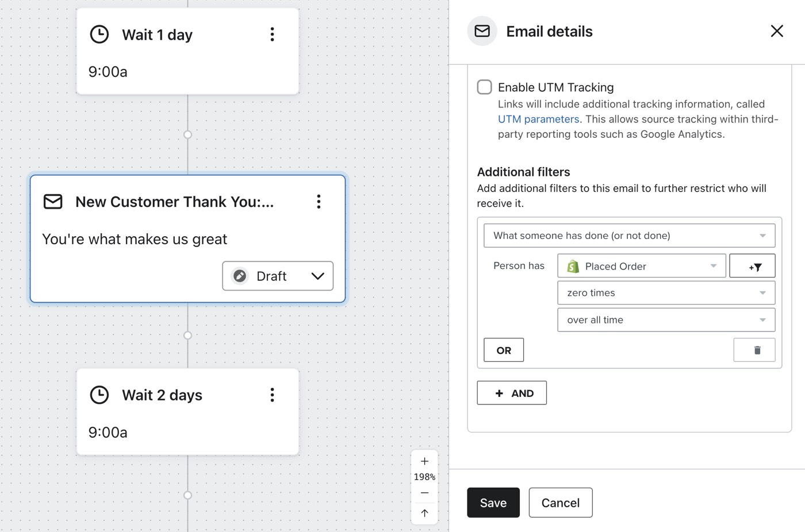Image resolution: width=805 pixels, height=532 pixels.
Task: Save the email details
Action: [493, 503]
